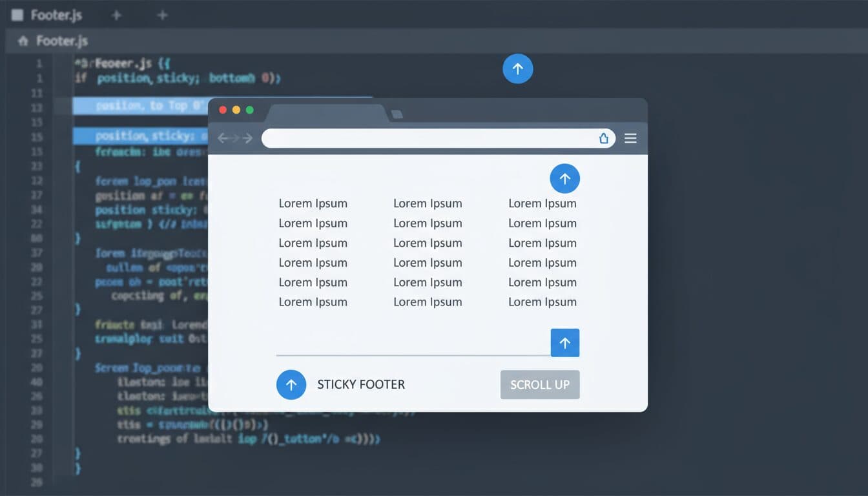Click the STICKY FOOTER label

click(360, 384)
